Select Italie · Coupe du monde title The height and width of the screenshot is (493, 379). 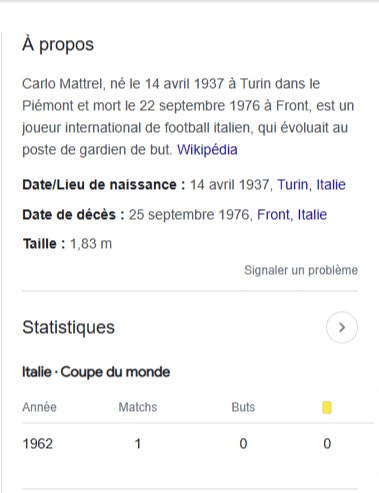pos(96,372)
